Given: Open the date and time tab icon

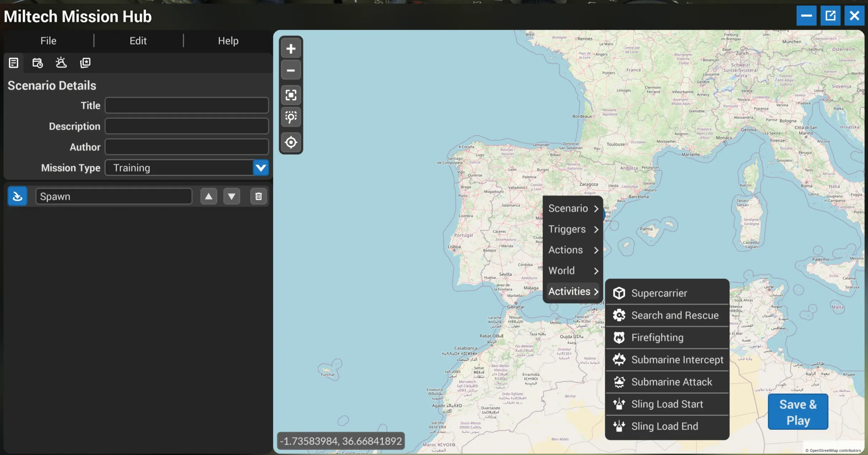Looking at the screenshot, I should point(37,63).
